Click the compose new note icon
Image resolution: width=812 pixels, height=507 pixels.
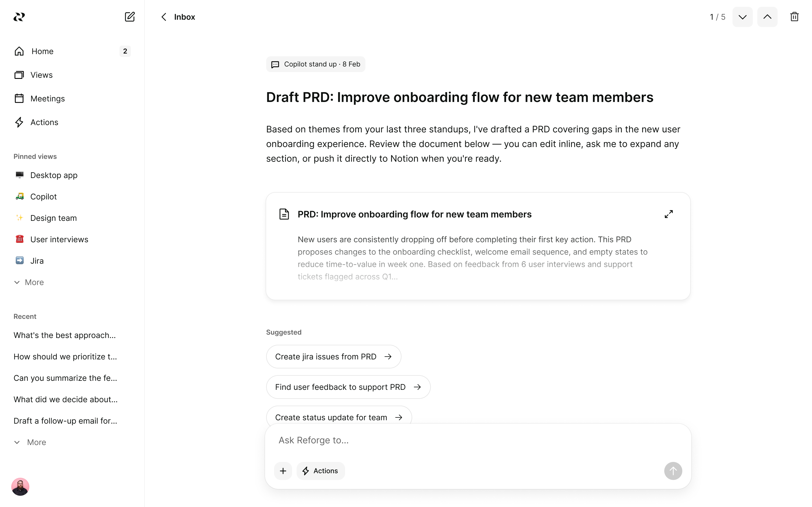[129, 17]
